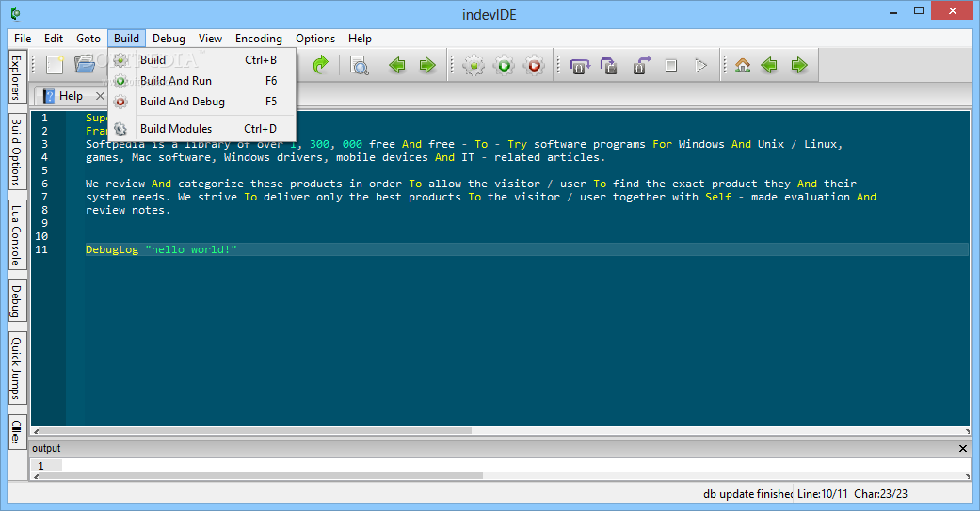Open the Goto menu
Screen dimensions: 980x511
[x=88, y=38]
